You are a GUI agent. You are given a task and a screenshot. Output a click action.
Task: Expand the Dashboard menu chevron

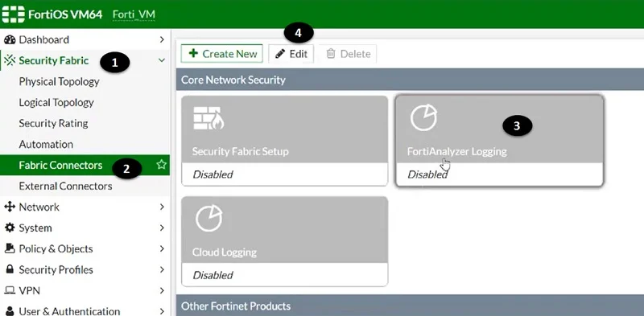[x=162, y=40]
